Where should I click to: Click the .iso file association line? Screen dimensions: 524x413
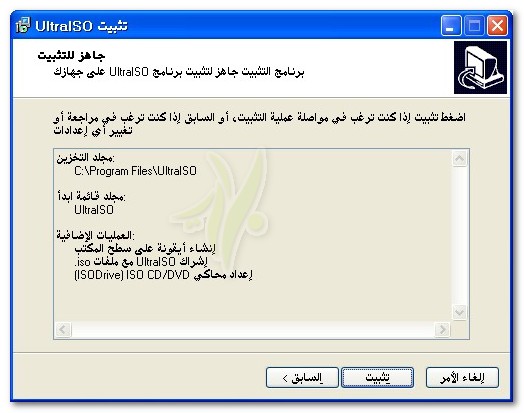click(141, 262)
